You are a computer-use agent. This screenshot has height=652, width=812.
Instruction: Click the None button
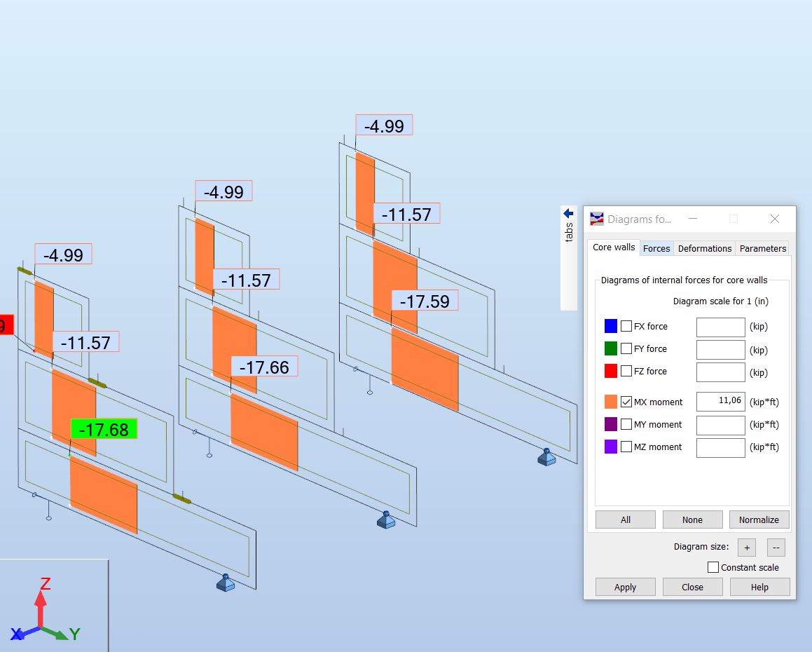692,519
